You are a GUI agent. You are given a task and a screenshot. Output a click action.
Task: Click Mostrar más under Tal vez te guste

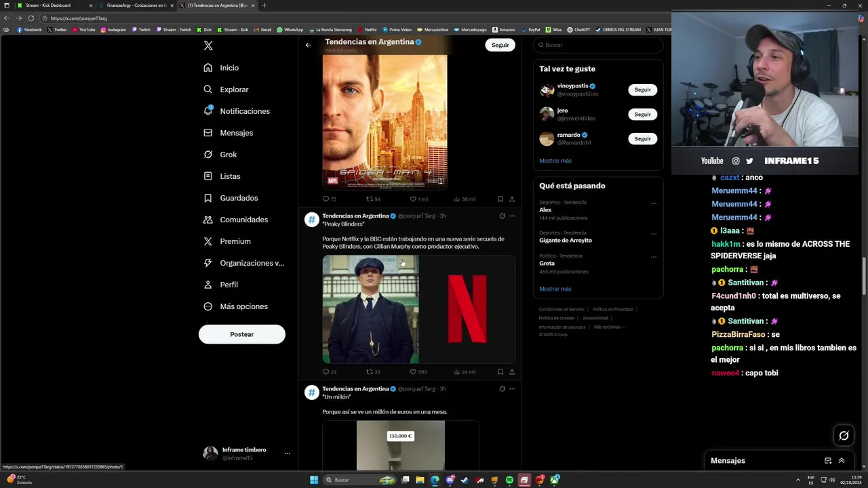point(555,161)
